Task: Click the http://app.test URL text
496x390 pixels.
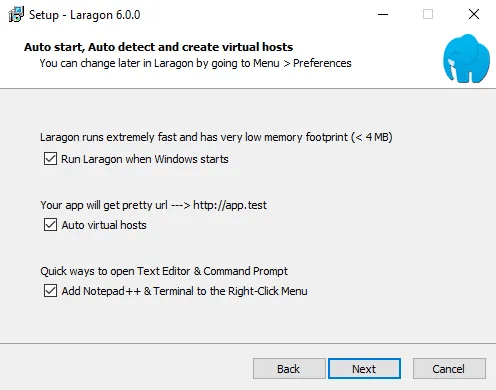Action: [230, 205]
